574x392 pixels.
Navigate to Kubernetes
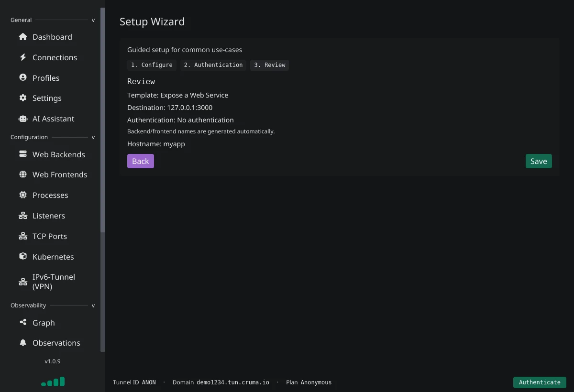53,256
